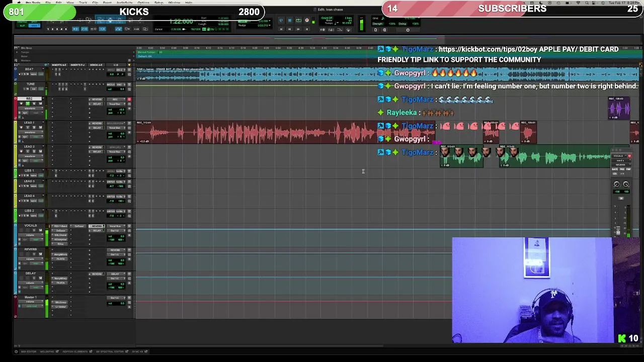Open REC track Vocal Bus output selector
Viewport: 644px width, 362px height.
coord(116,104)
